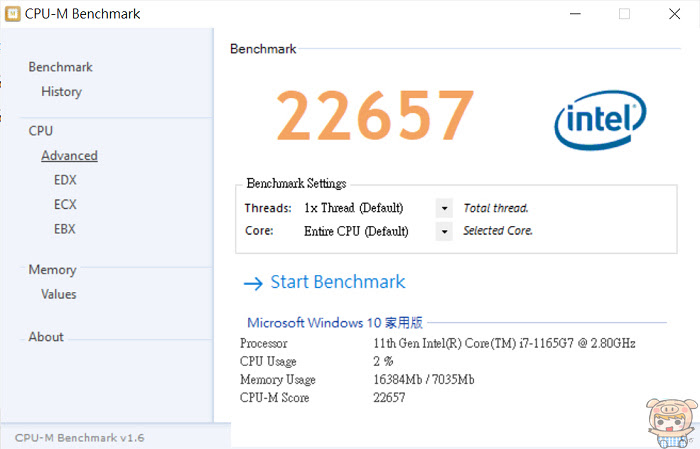The height and width of the screenshot is (449, 700).
Task: Click the Processor label
Action: pyautogui.click(x=263, y=343)
